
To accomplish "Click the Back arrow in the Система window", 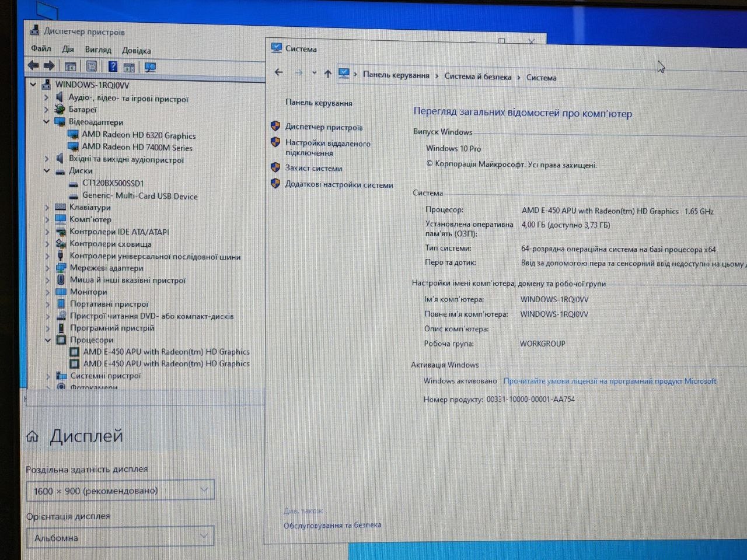I will click(x=278, y=72).
